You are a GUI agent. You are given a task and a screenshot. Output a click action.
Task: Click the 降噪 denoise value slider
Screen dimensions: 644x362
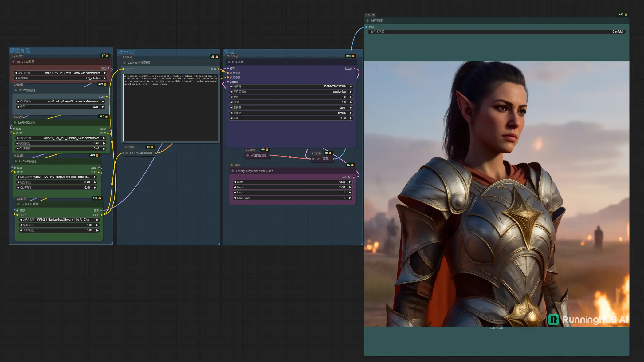point(291,118)
